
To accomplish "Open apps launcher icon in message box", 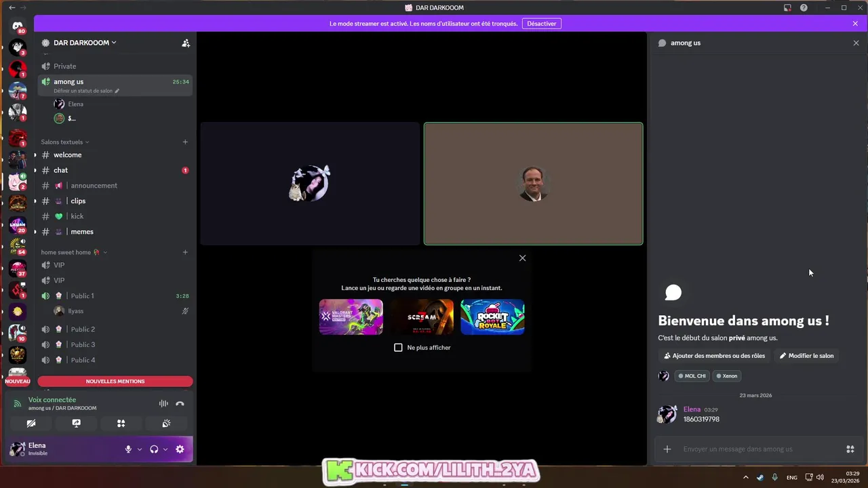I will click(850, 449).
